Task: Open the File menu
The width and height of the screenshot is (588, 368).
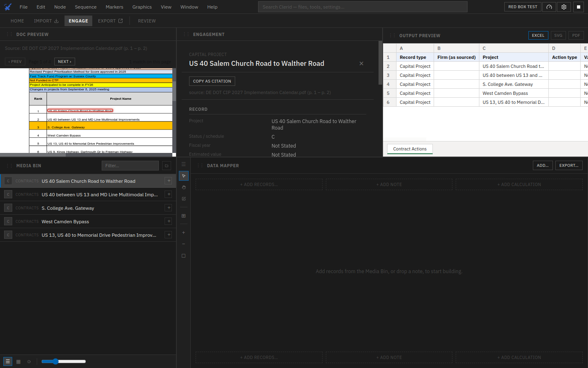Action: click(x=24, y=7)
